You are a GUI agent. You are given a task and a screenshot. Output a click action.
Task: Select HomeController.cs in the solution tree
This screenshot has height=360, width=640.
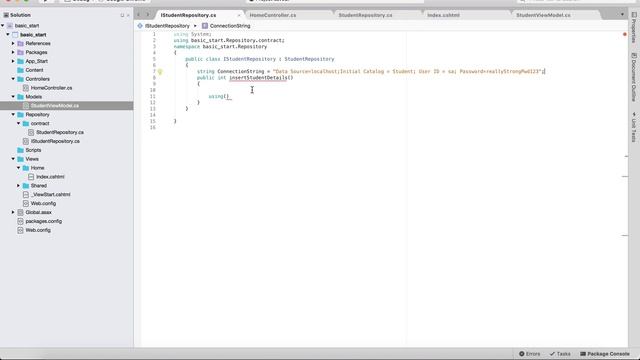(51, 88)
